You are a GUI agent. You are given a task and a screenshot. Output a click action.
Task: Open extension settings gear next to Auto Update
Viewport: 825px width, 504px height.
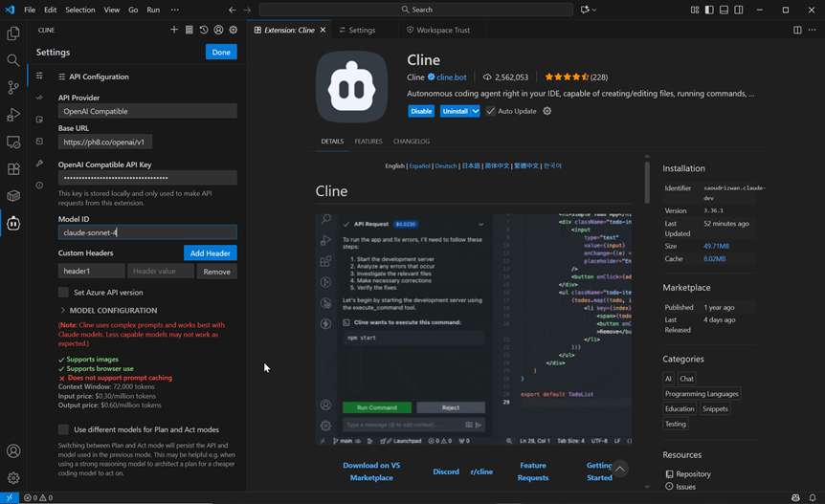(x=547, y=111)
